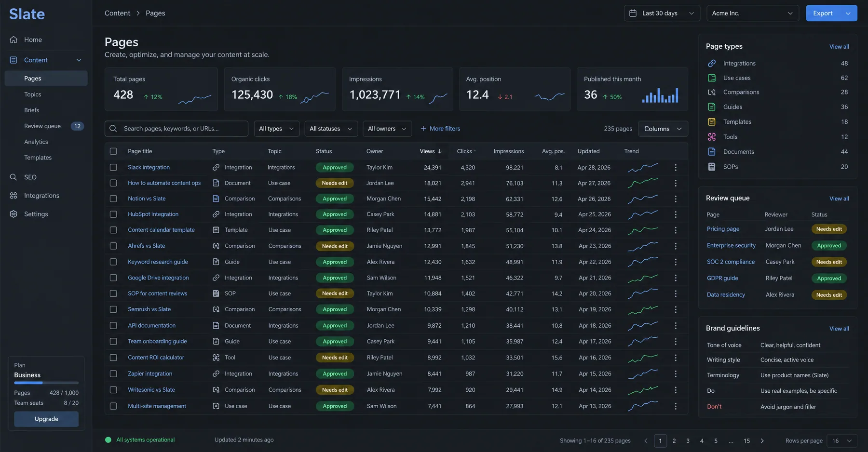Open the Columns dropdown
Screen dimensions: 868x452
click(663, 129)
